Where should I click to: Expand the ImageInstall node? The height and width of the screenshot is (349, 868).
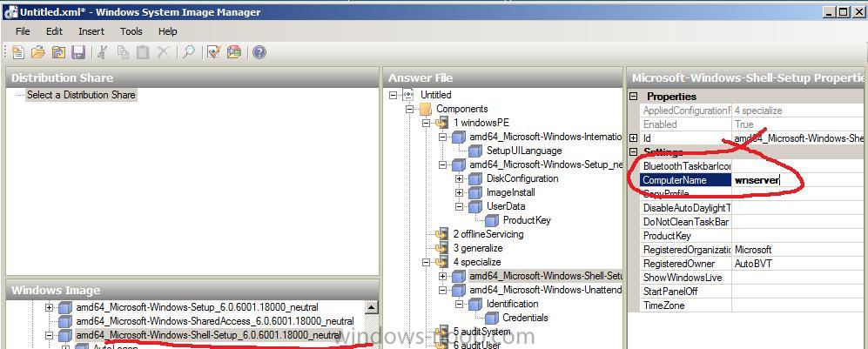pos(459,192)
